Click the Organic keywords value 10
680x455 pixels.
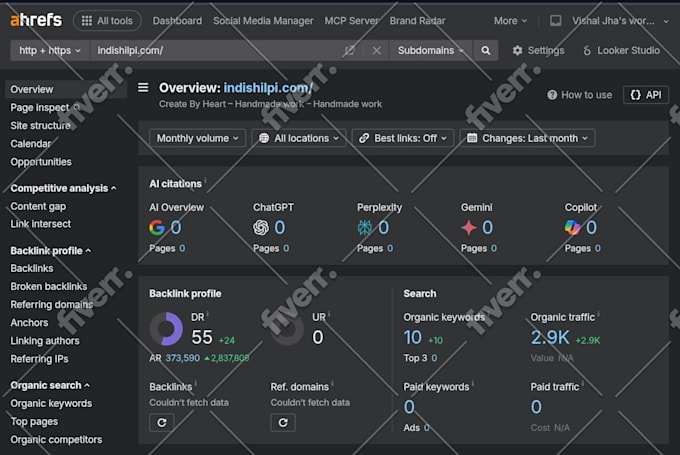click(412, 337)
